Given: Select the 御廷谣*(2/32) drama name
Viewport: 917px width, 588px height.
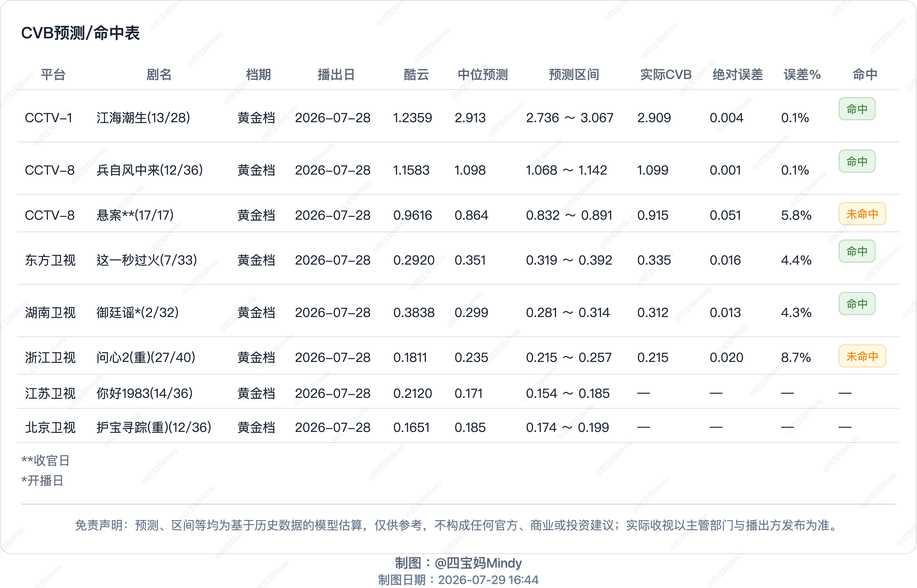Looking at the screenshot, I should pyautogui.click(x=137, y=312).
